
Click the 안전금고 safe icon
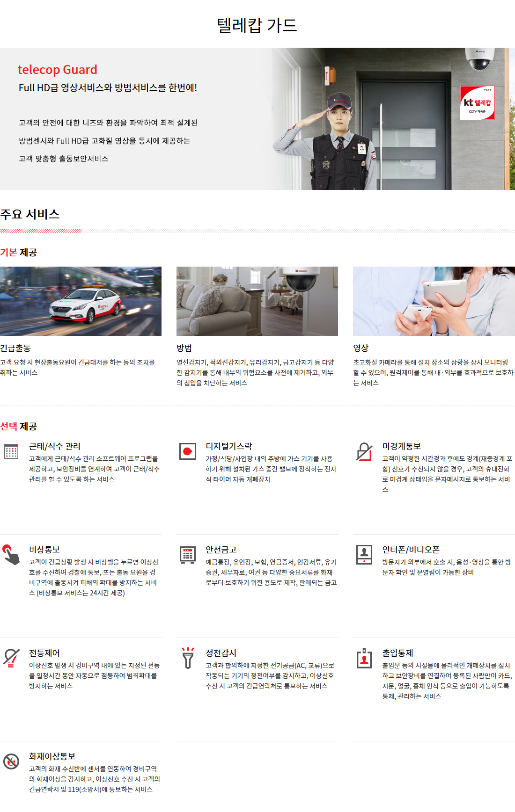click(188, 555)
